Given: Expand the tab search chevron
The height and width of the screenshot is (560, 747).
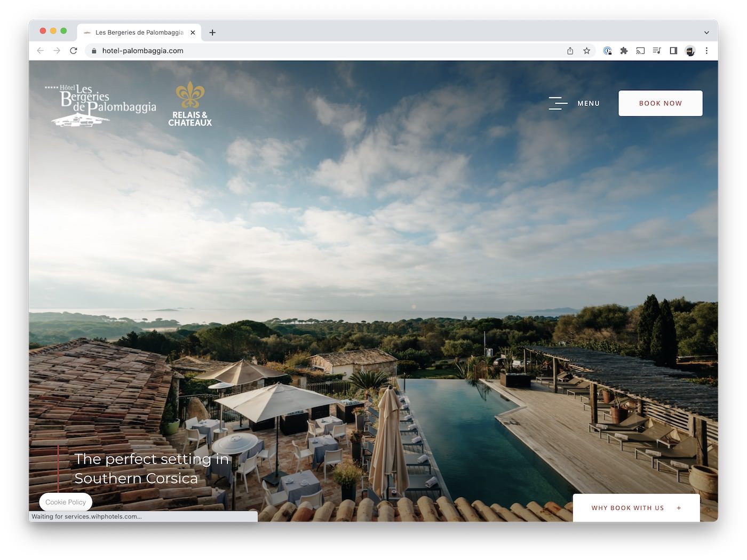Looking at the screenshot, I should 706,33.
